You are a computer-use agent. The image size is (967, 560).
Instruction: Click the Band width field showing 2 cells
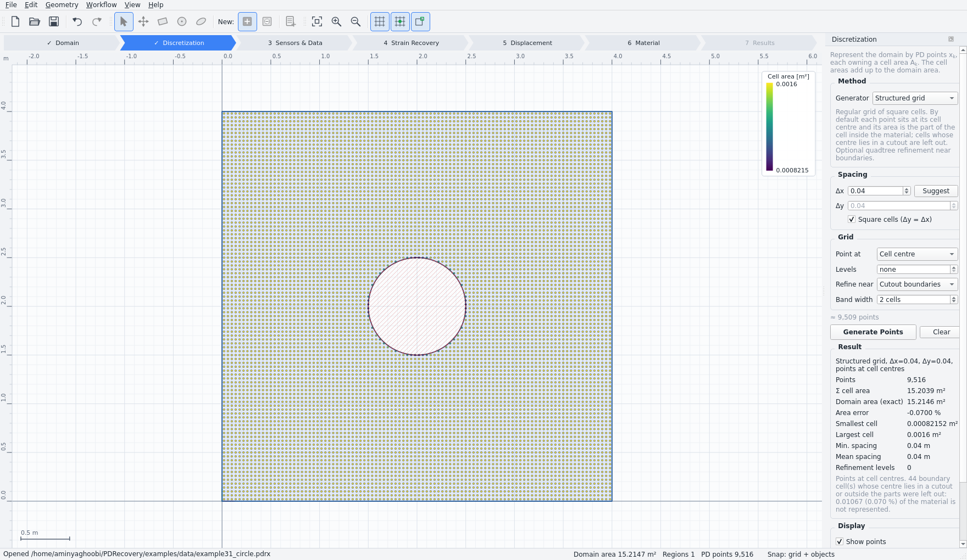coord(914,299)
